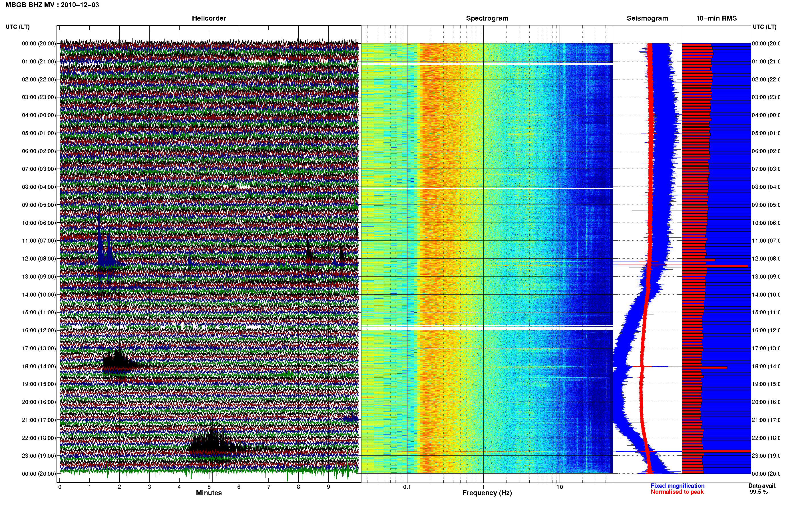This screenshot has width=812, height=508.
Task: Click the right-side 10:00 (06:0 time label
Action: click(766, 223)
